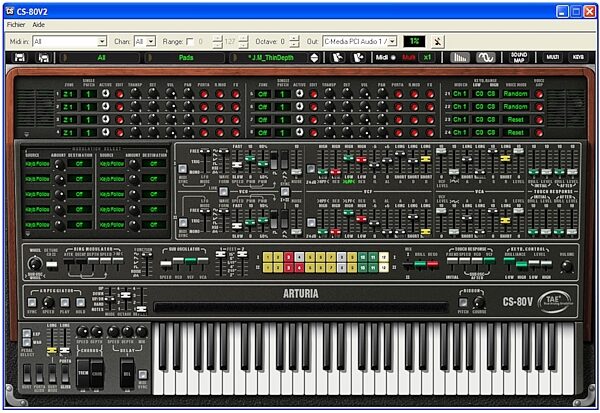
Task: Toggle the FX red button on voice row 4
Action: (x=236, y=133)
